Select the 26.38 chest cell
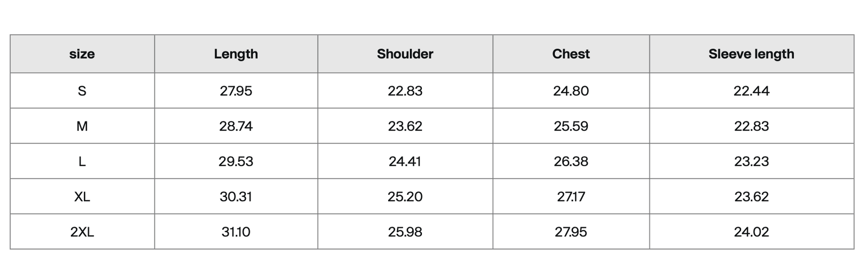Image resolution: width=868 pixels, height=256 pixels. 571,161
